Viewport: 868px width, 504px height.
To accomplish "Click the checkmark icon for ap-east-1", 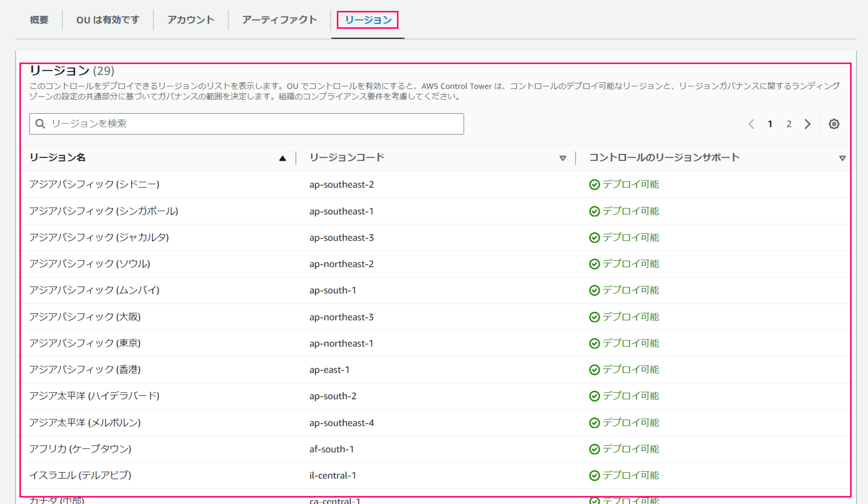I will 595,370.
